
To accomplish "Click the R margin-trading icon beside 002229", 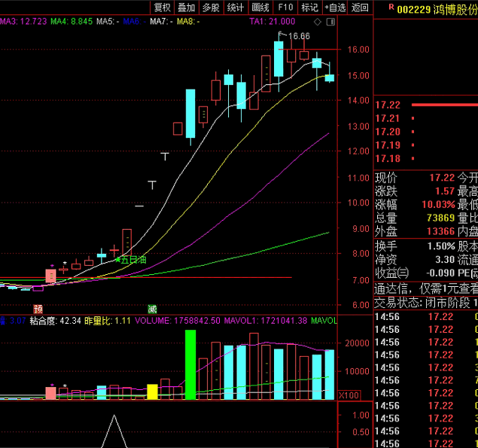I will point(391,8).
